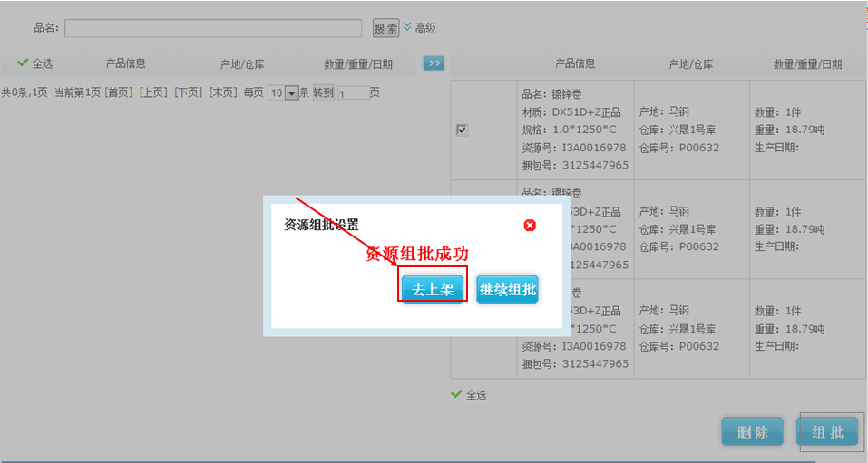Close the 资源组批设置 dialog with red X
Screen dimensions: 868x463
530,226
